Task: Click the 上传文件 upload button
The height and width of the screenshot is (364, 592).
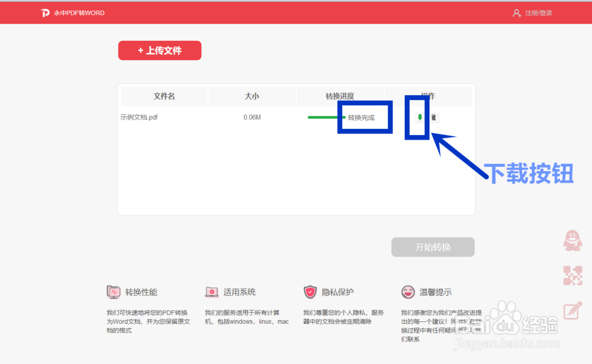Action: click(159, 50)
